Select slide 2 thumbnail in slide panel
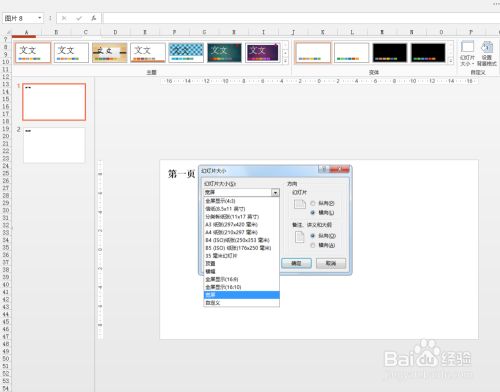The image size is (500, 392). tap(54, 145)
